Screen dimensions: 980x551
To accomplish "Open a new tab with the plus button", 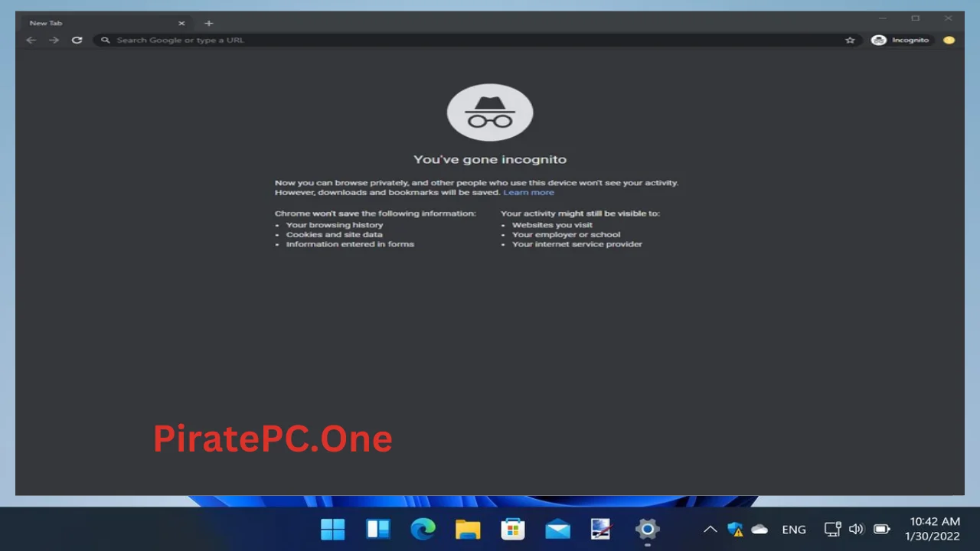I will pos(208,23).
